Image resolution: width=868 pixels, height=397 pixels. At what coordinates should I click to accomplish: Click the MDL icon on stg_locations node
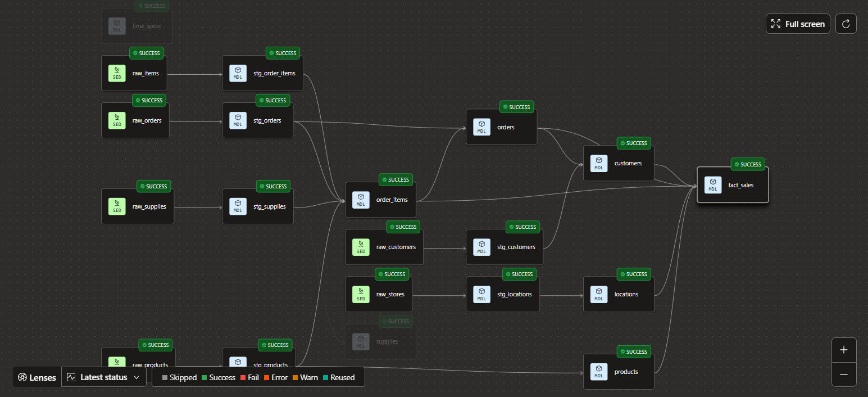coord(481,295)
